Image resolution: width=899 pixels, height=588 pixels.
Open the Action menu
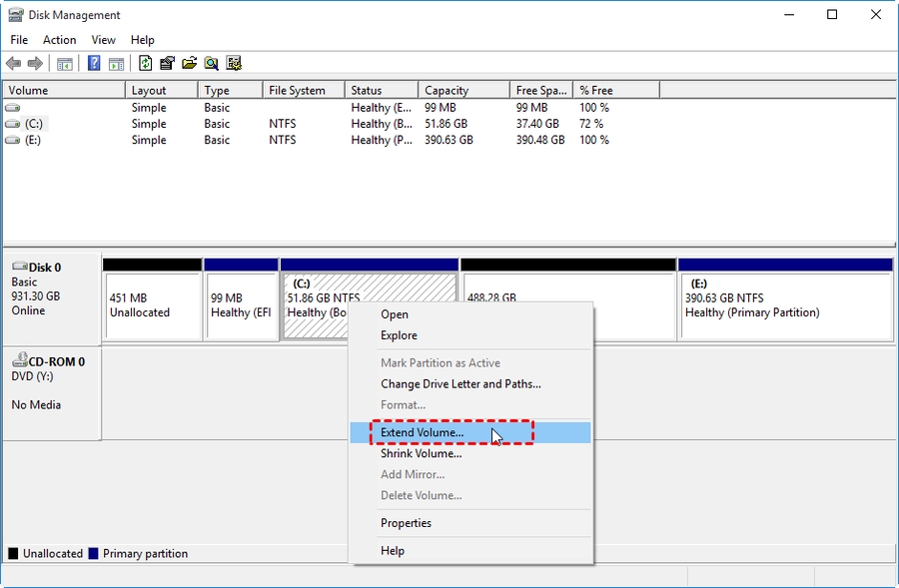tap(59, 40)
